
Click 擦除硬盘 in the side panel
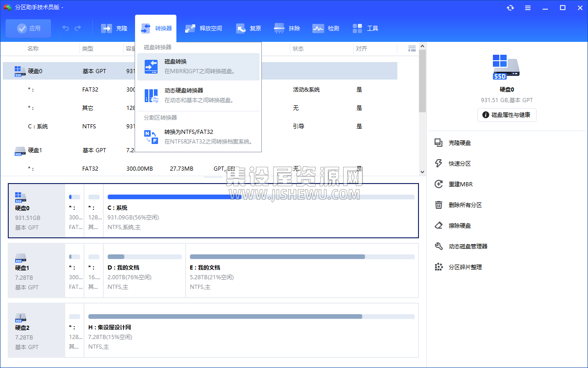click(459, 226)
